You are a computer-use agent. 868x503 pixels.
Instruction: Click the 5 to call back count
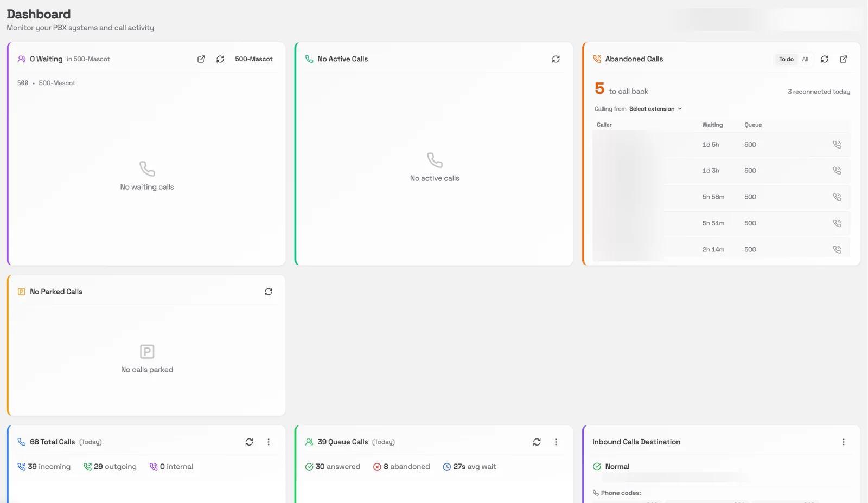coord(622,89)
